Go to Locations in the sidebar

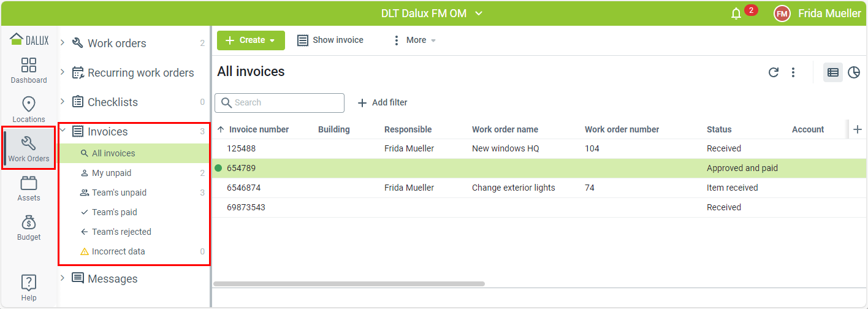tap(29, 110)
